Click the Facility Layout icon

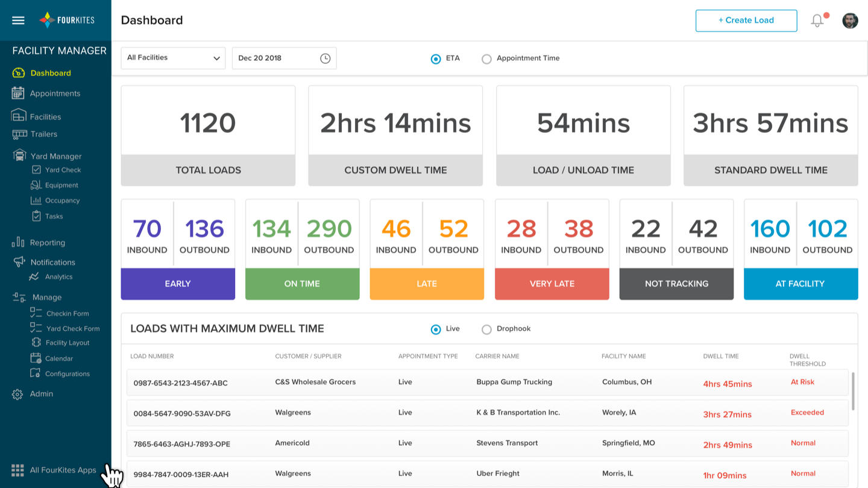point(36,343)
